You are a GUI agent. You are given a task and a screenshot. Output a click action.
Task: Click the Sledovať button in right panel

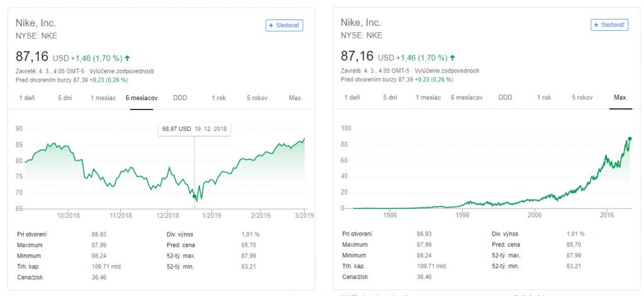[x=609, y=25]
